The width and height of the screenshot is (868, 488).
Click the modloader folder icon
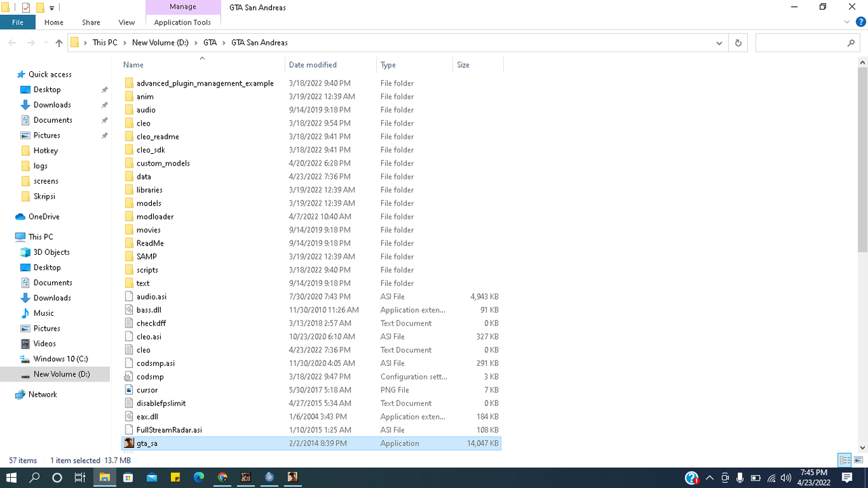(129, 216)
